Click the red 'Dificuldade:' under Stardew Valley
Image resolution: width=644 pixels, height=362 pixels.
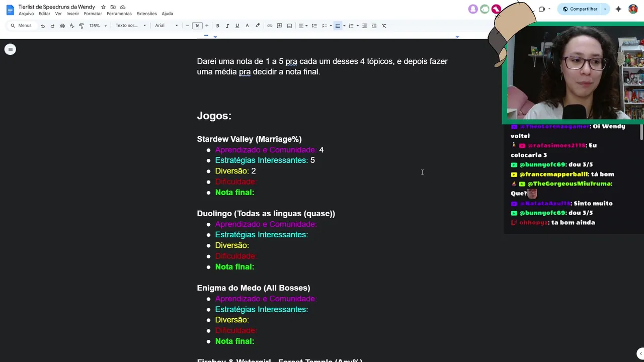pyautogui.click(x=236, y=182)
